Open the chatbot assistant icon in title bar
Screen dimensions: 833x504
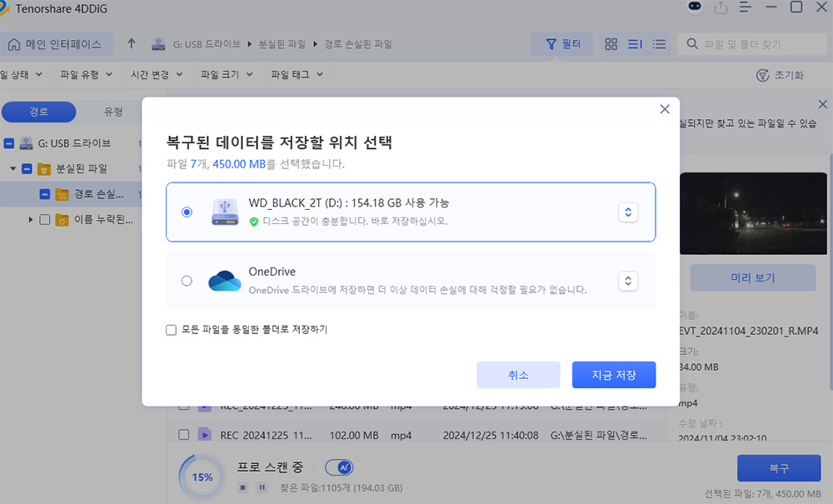tap(695, 7)
